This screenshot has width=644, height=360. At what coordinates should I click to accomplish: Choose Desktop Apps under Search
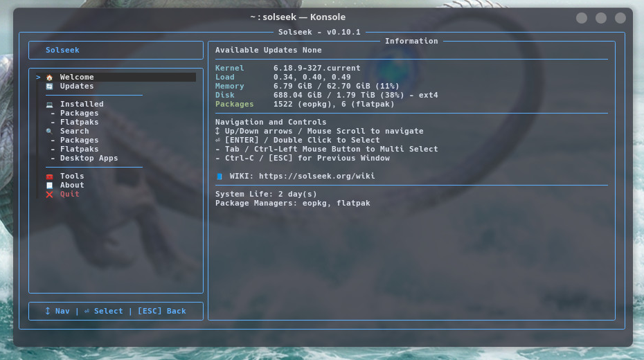coord(89,159)
